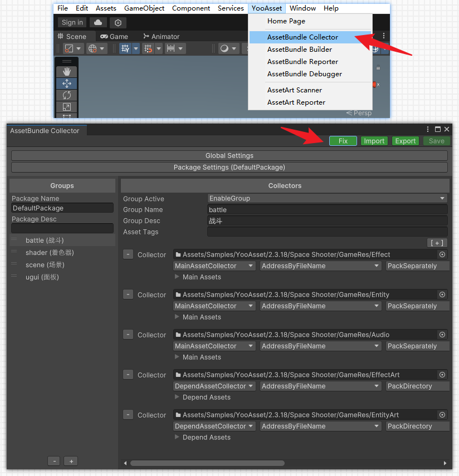This screenshot has height=476, width=459.
Task: Open DependAssetCollector dropdown for EffectArt collector
Action: [x=214, y=386]
